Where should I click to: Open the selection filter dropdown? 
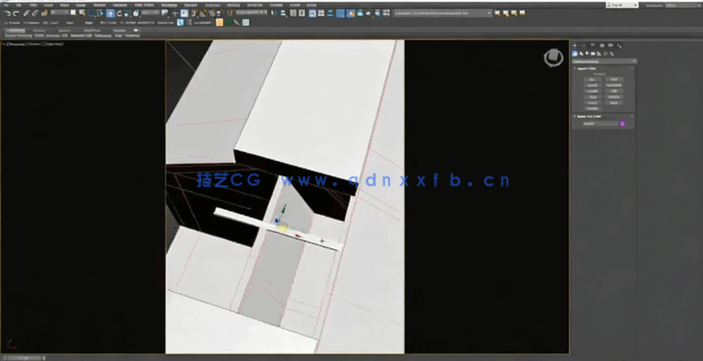pyautogui.click(x=59, y=13)
